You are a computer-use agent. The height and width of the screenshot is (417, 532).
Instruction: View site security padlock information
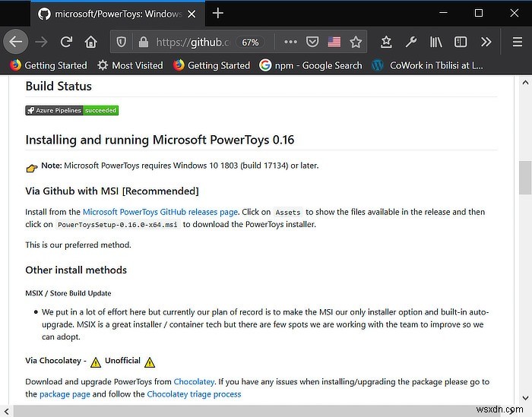coord(143,42)
